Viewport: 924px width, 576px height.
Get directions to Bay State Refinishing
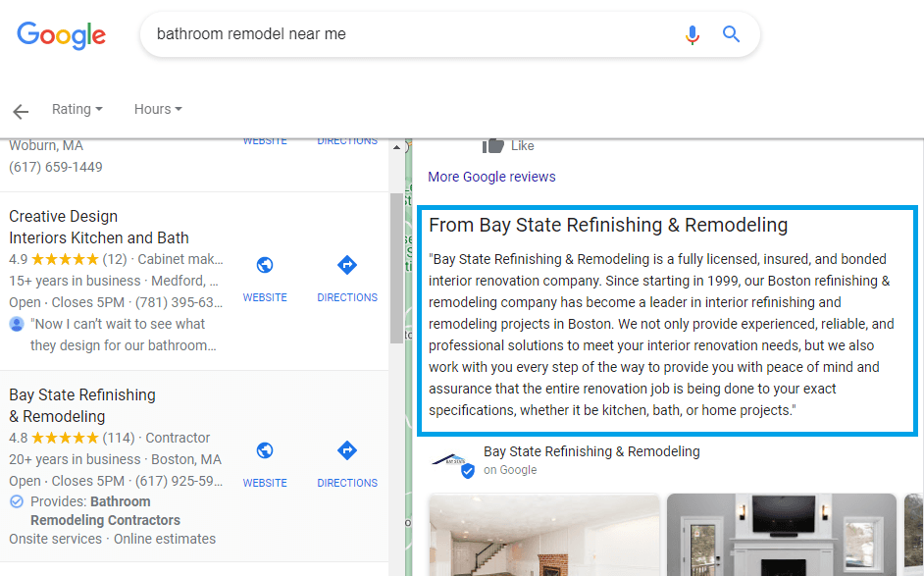(x=347, y=450)
